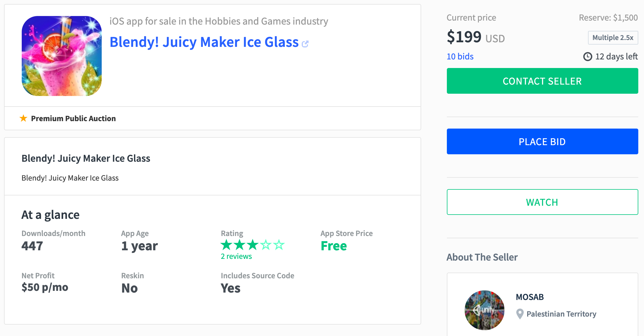Screen dimensions: 644x336
Task: Click the Multiple 2.5x badge
Action: point(613,38)
